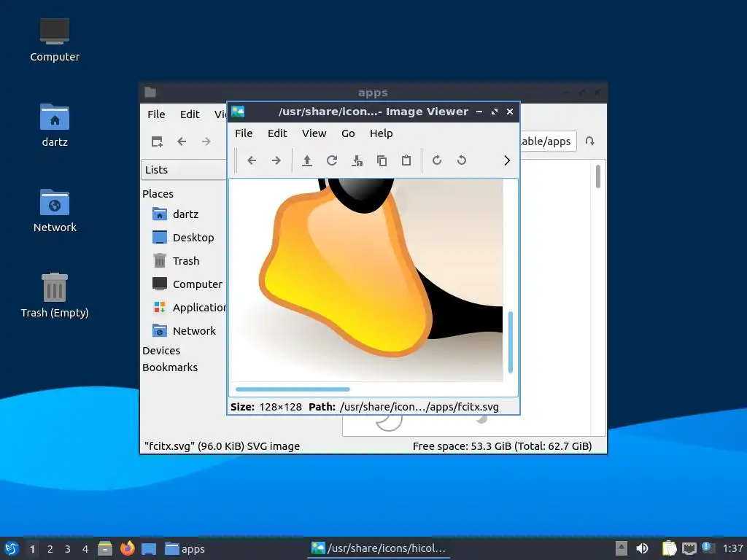The image size is (747, 560).
Task: Open the Image Viewer File menu
Action: [x=244, y=133]
